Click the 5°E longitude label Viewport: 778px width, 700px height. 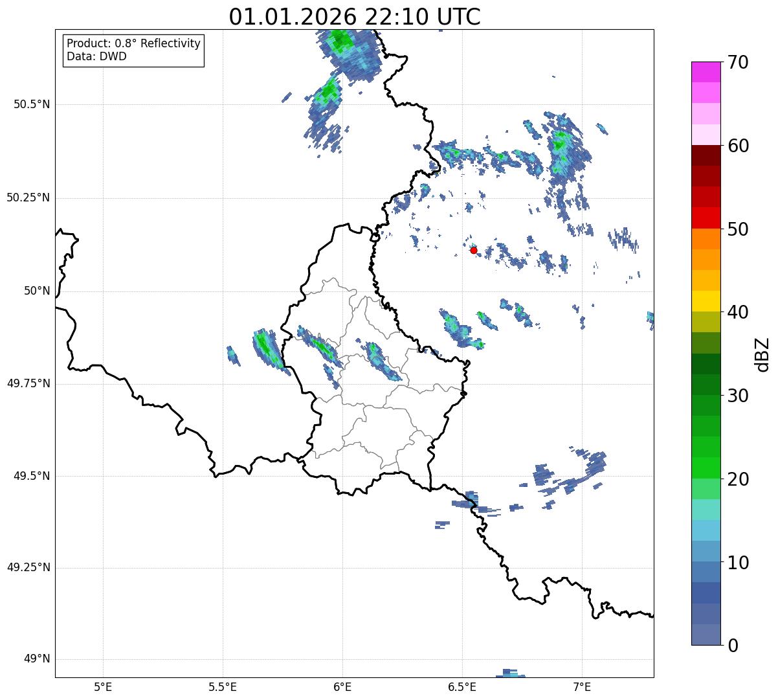tap(103, 686)
